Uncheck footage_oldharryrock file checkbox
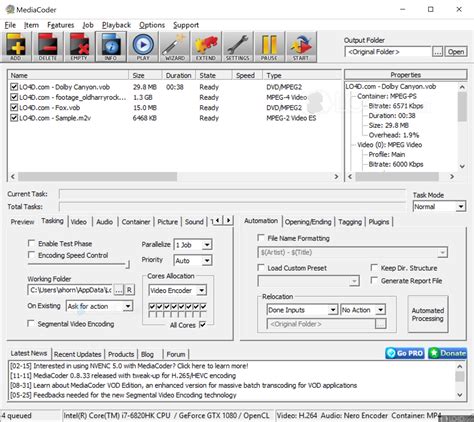 point(14,97)
